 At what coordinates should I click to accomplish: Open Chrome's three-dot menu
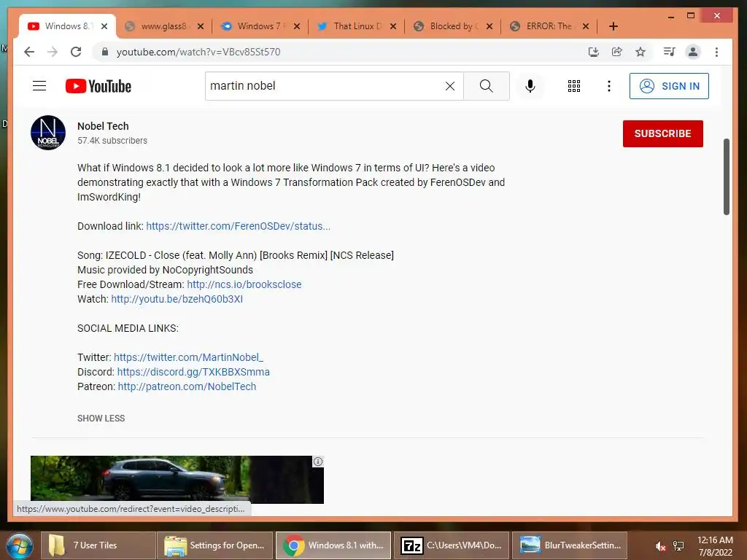click(716, 52)
